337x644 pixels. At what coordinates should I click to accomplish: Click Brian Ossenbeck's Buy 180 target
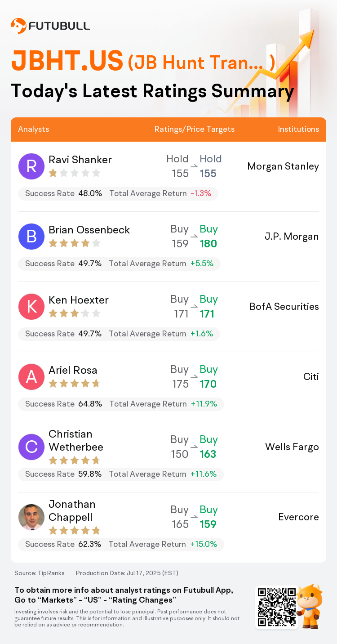coord(208,237)
